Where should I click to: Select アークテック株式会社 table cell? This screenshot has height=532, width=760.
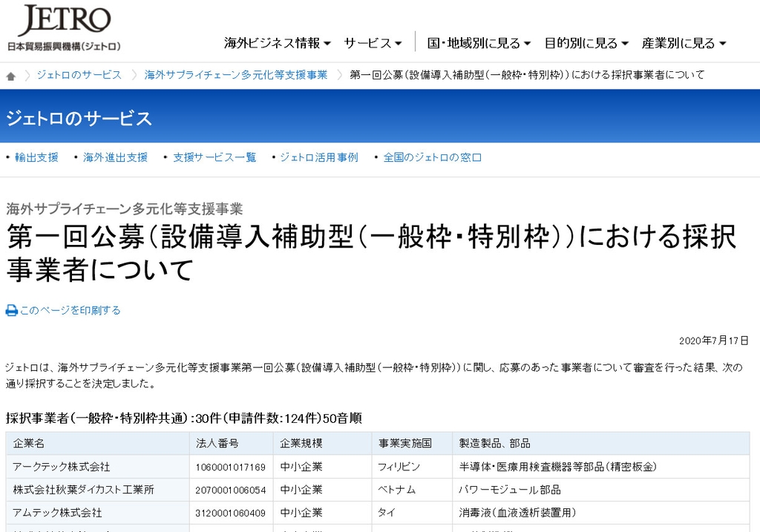(62, 467)
